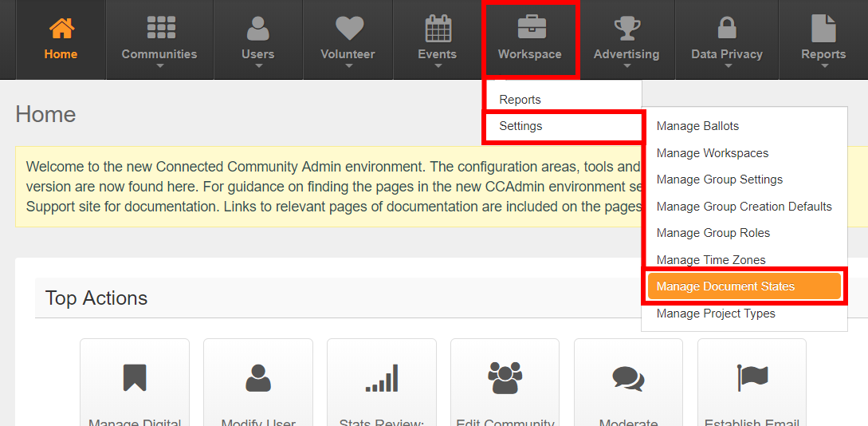
Task: Open the Edit Community group icon tile
Action: 505,377
